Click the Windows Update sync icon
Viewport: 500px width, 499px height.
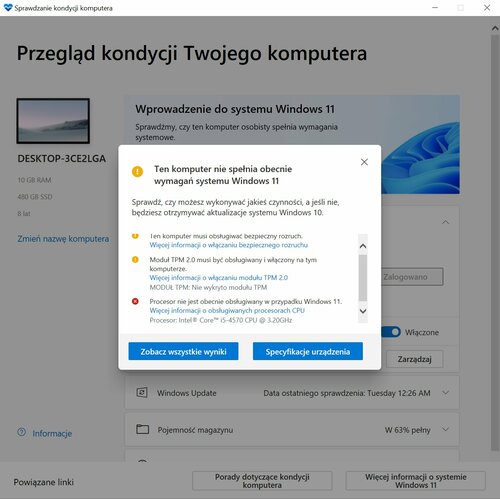142,392
